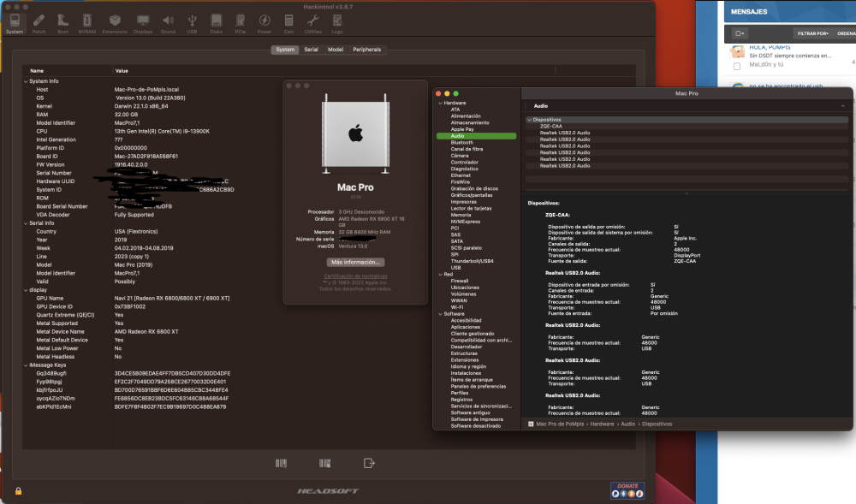Collapse the display group
This screenshot has width=856, height=504.
click(x=26, y=290)
